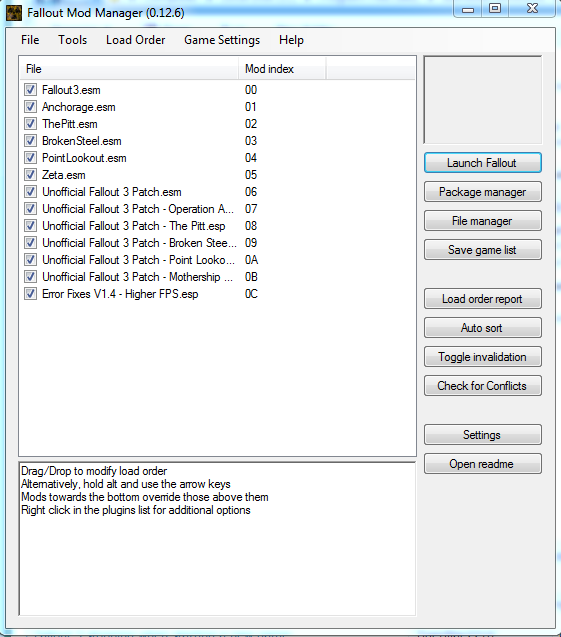Toggle the Point Looko... patch checkbox
Image resolution: width=561 pixels, height=637 pixels.
(x=30, y=260)
